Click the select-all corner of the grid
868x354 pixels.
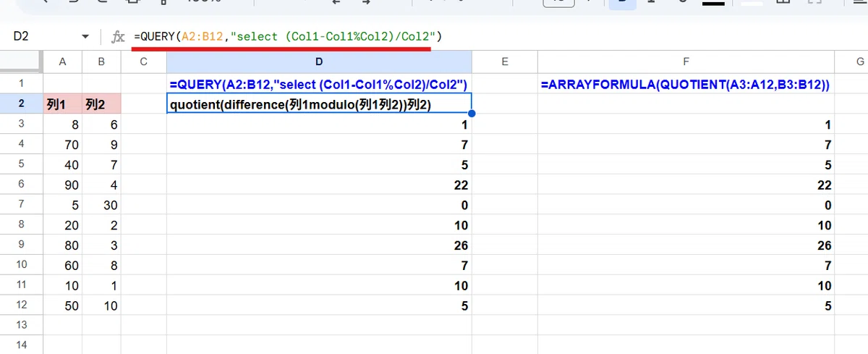22,62
